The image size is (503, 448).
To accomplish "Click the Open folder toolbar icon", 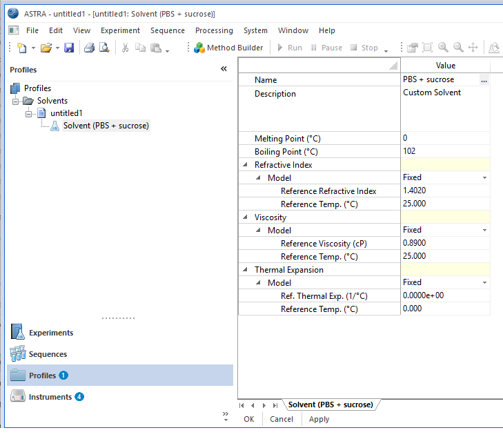I will (x=46, y=48).
